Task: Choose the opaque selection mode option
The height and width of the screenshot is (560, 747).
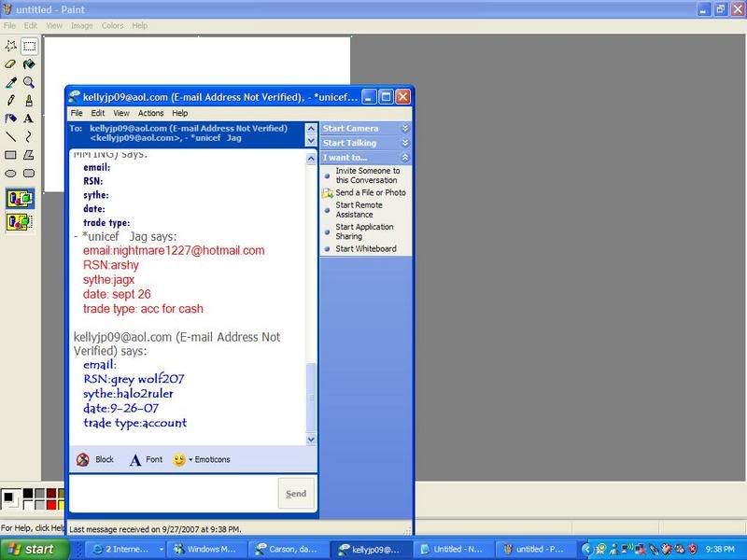Action: click(x=20, y=199)
